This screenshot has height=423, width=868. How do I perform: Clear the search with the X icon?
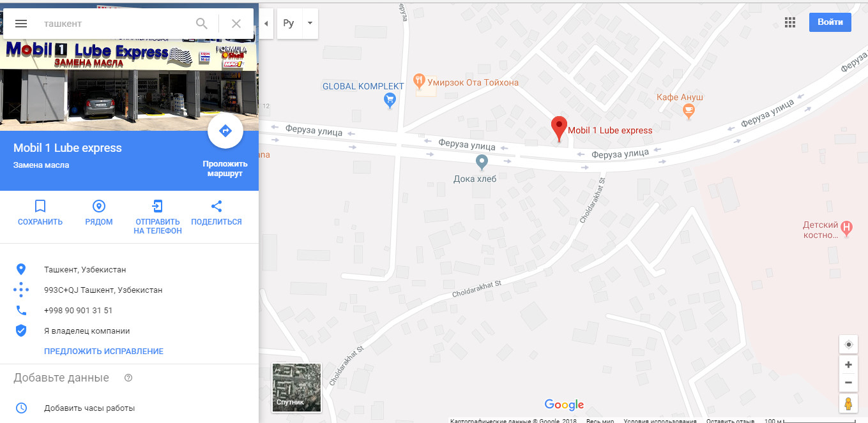(x=236, y=24)
